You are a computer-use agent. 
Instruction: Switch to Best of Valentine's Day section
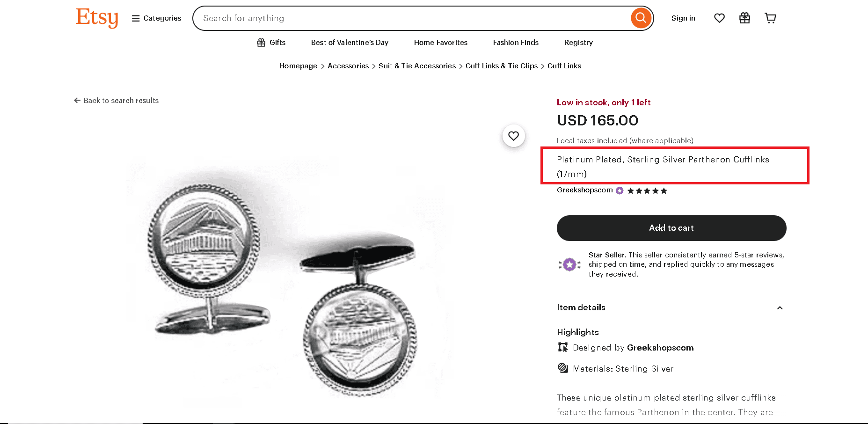point(350,43)
